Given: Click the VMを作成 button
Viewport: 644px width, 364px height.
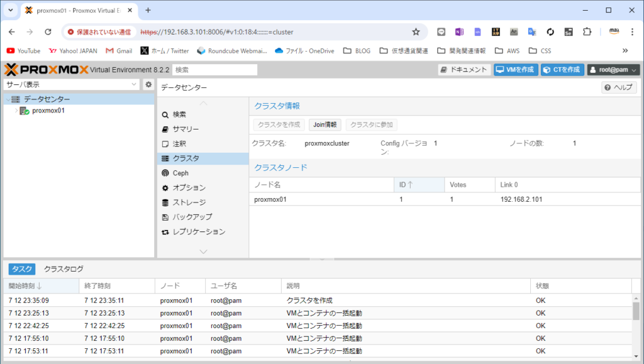Looking at the screenshot, I should (515, 70).
